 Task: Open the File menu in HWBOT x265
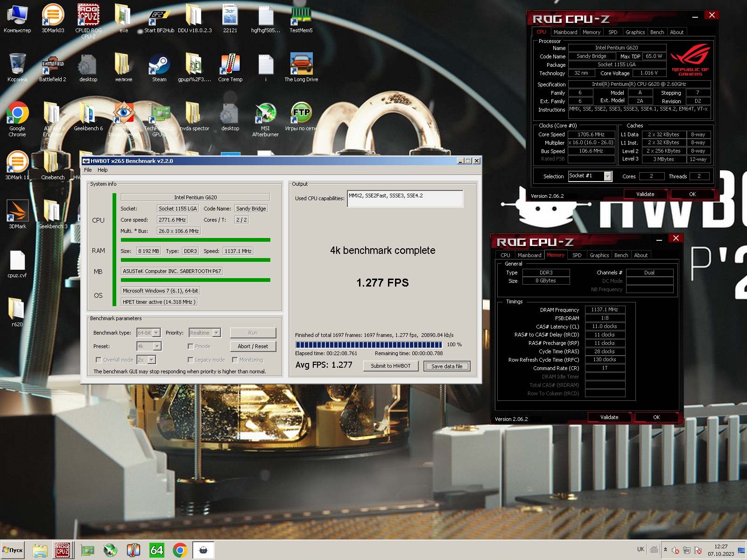point(88,170)
